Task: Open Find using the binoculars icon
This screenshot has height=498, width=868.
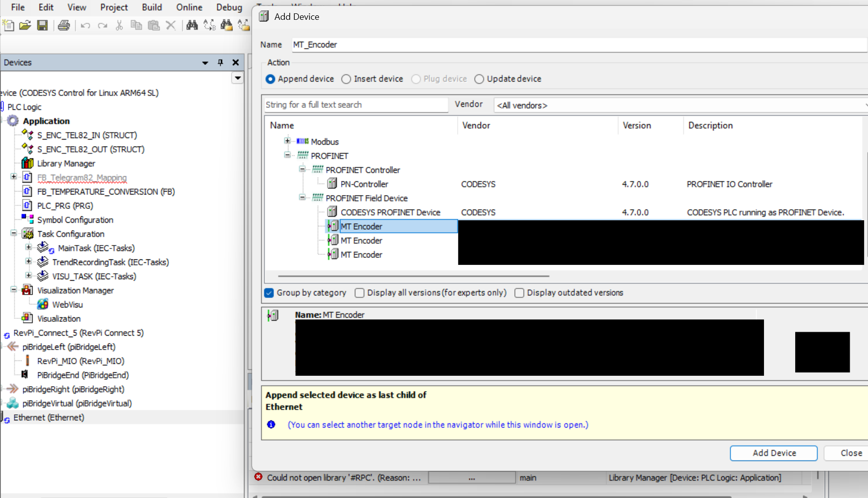Action: [x=192, y=25]
